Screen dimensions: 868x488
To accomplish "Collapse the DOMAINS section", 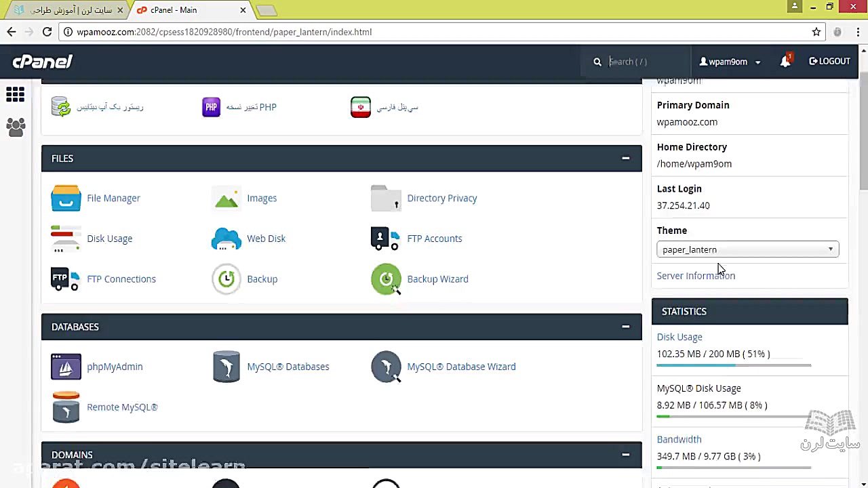I will click(625, 455).
